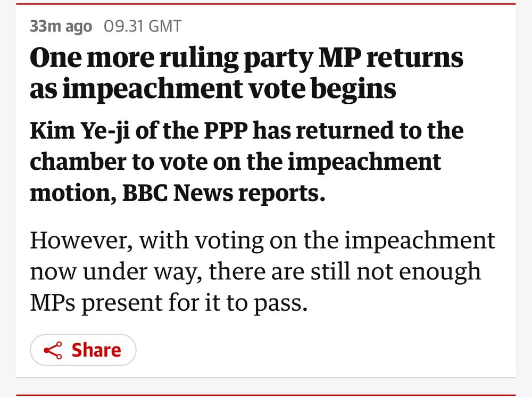This screenshot has height=397, width=532.
Task: Click the word 'returns' in the headline
Action: click(415, 57)
